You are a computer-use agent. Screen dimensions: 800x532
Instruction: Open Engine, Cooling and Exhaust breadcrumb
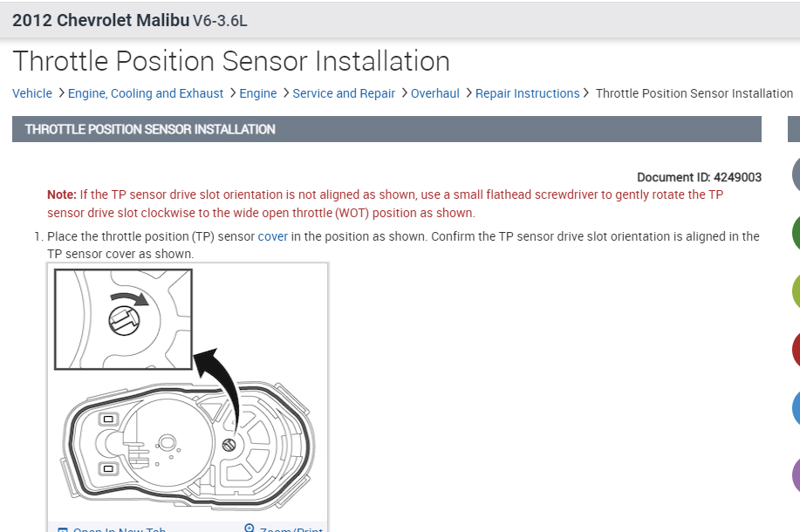tap(146, 93)
